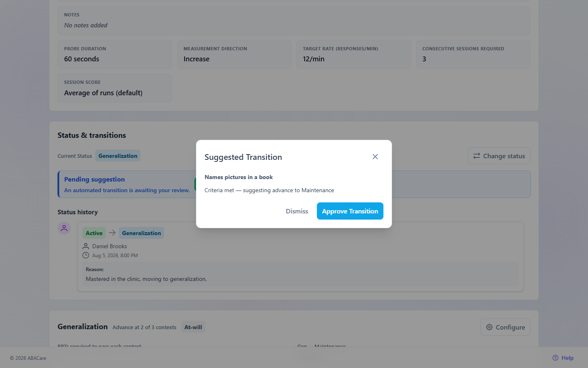Click the Aug 5, 2026, 8:00 PM timestamp
The image size is (588, 368).
(115, 255)
